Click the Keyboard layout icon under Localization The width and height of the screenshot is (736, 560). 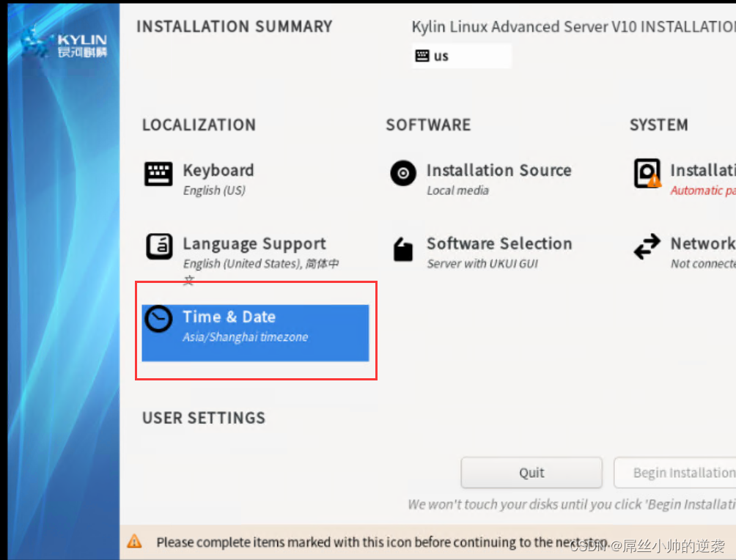pyautogui.click(x=158, y=174)
